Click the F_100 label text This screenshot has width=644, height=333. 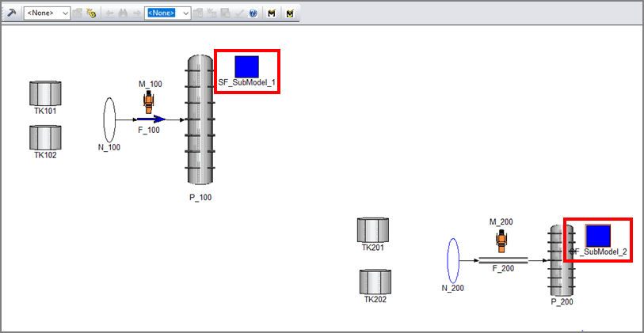(149, 131)
